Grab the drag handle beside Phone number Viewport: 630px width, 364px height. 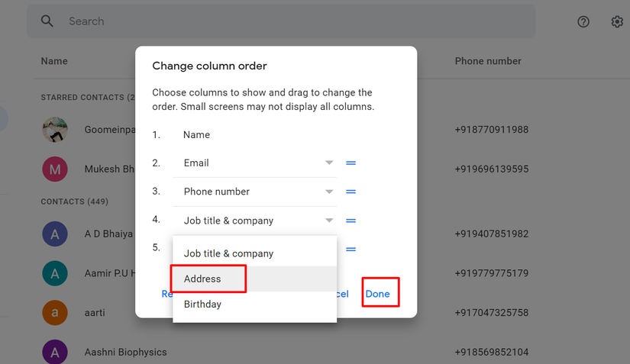click(351, 192)
